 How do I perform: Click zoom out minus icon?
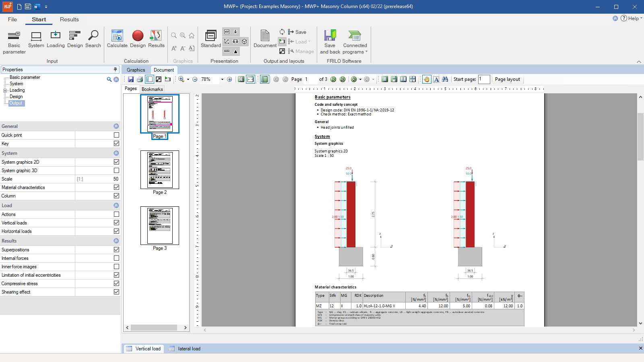(195, 79)
